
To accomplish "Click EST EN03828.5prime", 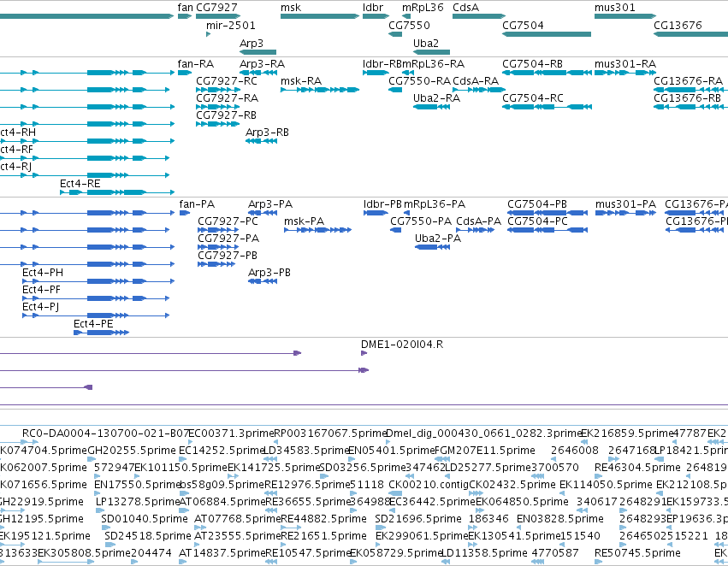I will pos(560,519).
